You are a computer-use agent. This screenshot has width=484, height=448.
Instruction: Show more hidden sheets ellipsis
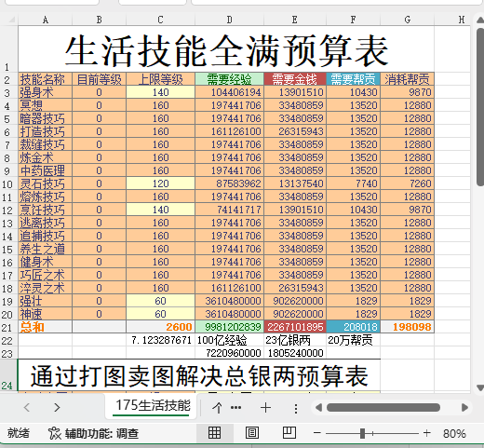pos(235,407)
